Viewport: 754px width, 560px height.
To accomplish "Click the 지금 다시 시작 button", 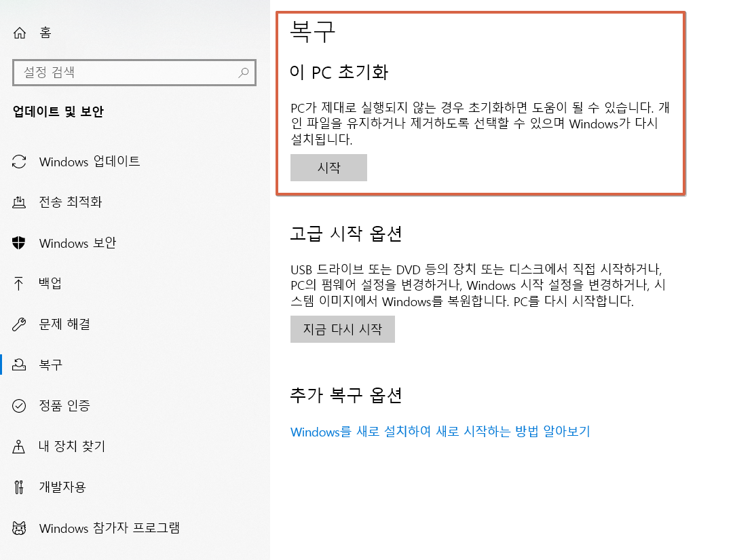I will [343, 329].
